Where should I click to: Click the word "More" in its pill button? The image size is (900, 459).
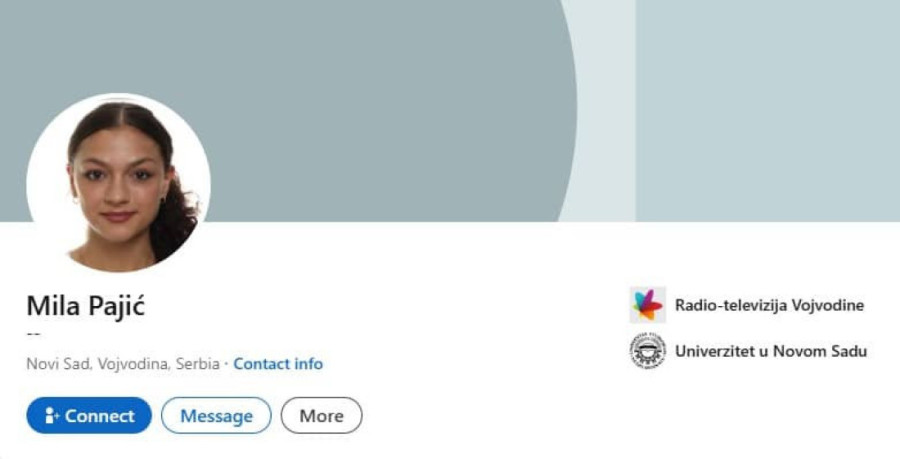coord(321,415)
